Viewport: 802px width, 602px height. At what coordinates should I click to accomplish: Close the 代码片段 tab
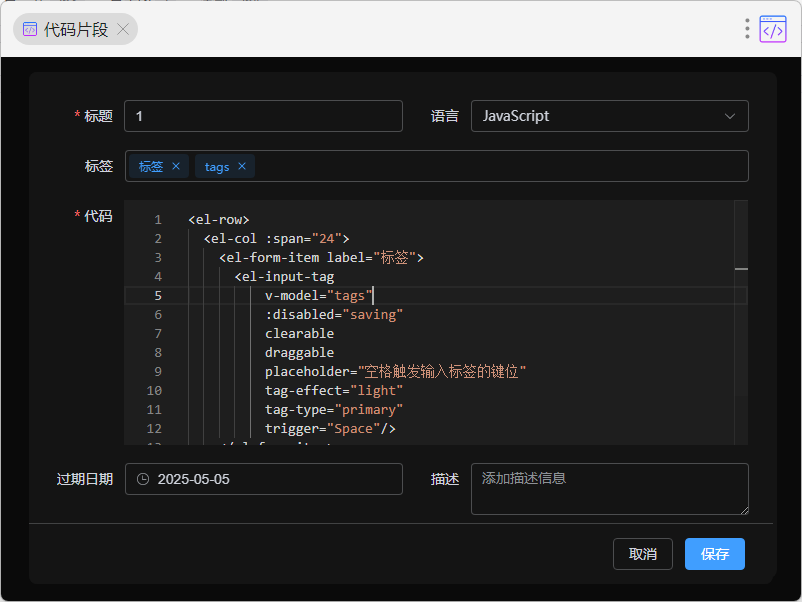tap(123, 29)
